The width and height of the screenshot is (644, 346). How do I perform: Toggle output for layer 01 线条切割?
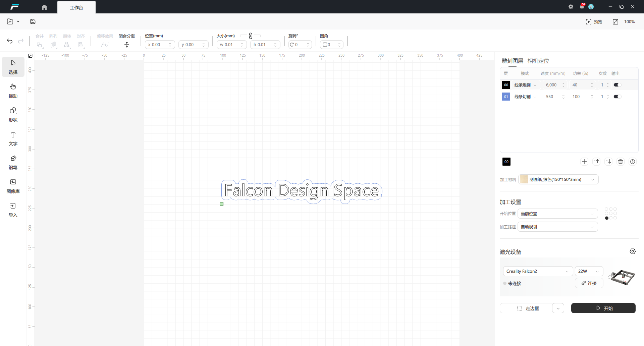(x=617, y=97)
